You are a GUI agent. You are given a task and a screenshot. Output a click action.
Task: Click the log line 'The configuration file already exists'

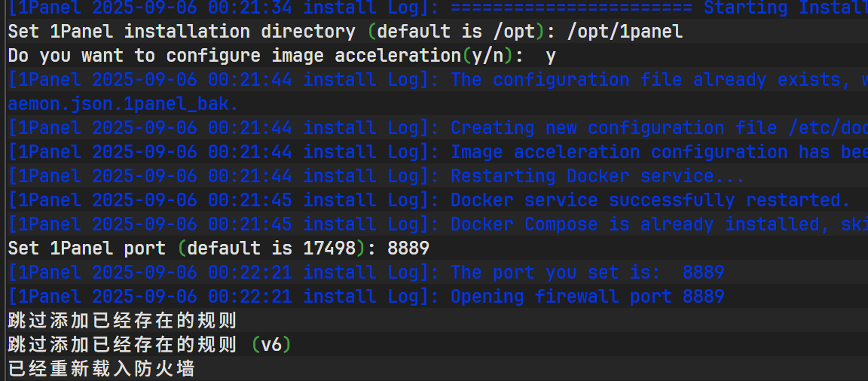tap(438, 80)
